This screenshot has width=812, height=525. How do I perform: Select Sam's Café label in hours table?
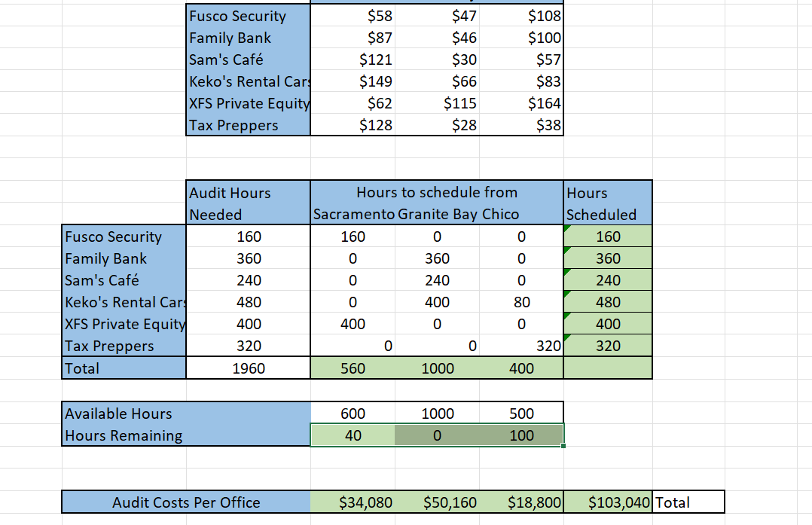click(124, 279)
